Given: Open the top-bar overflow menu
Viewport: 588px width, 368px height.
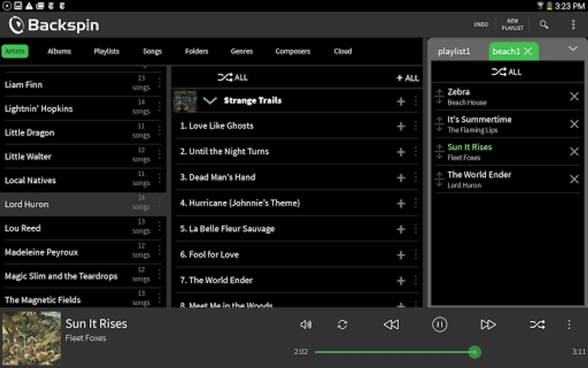Looking at the screenshot, I should pos(573,25).
